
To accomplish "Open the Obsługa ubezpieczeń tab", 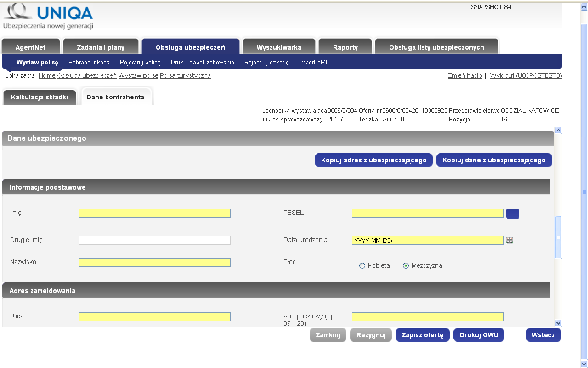I will [x=190, y=47].
